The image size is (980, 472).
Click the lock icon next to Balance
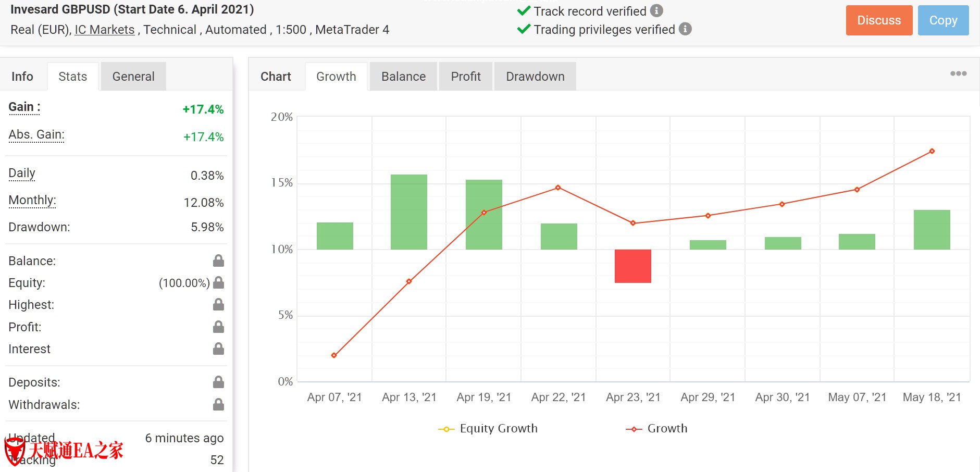218,260
